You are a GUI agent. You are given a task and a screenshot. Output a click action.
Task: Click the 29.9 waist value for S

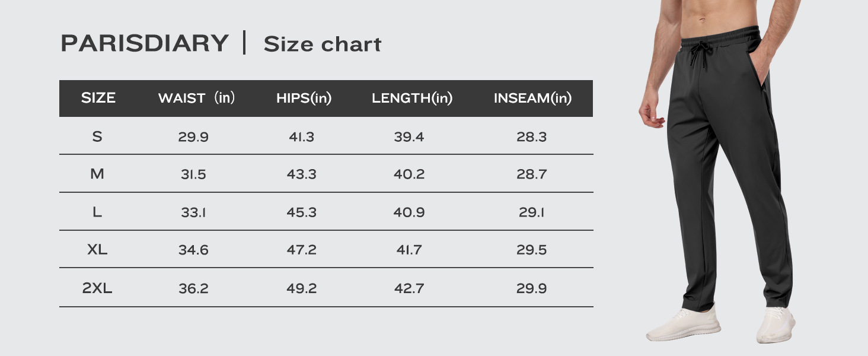point(193,137)
